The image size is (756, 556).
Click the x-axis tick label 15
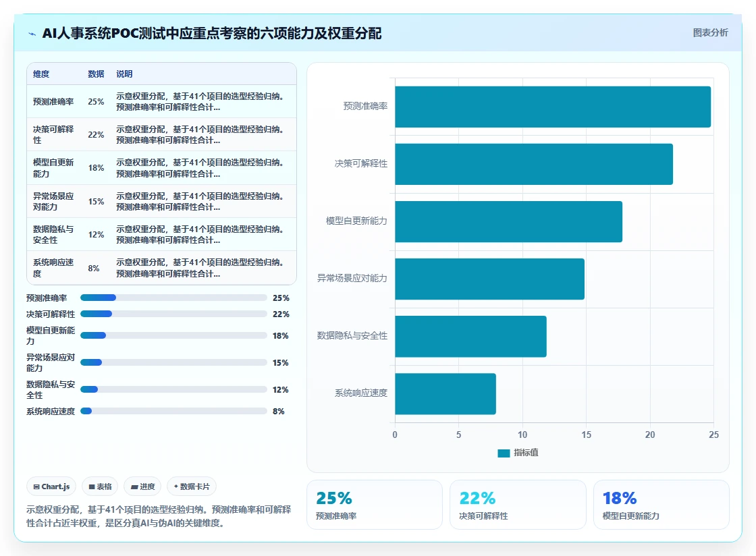click(586, 435)
